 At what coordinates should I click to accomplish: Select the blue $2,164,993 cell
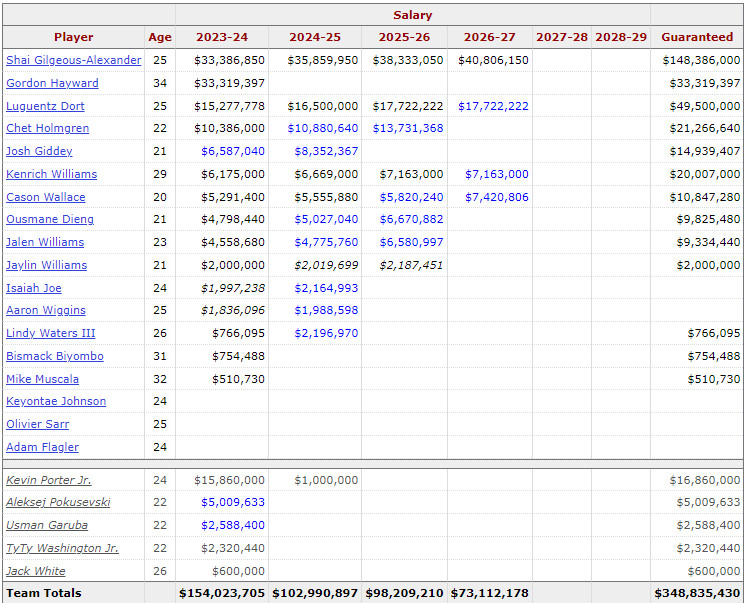click(326, 288)
